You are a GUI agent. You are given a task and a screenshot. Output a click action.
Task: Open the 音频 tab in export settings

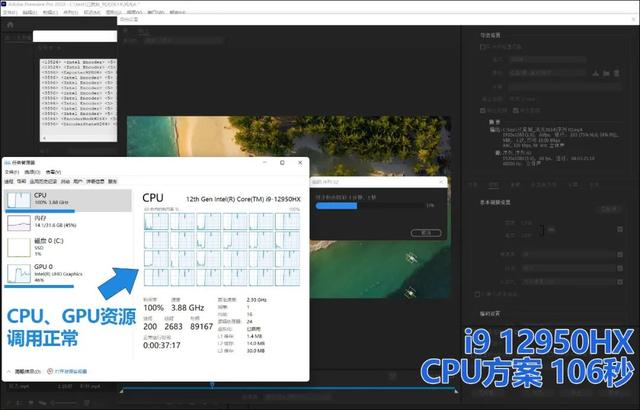[515, 184]
